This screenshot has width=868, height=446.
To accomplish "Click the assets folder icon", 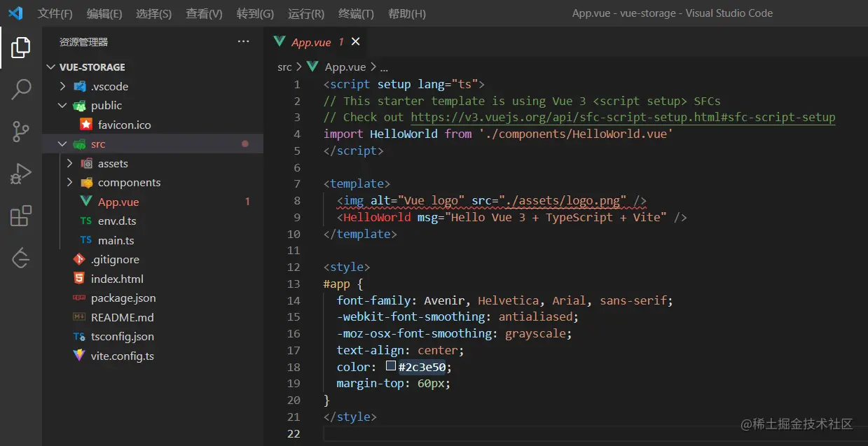I will tap(86, 163).
